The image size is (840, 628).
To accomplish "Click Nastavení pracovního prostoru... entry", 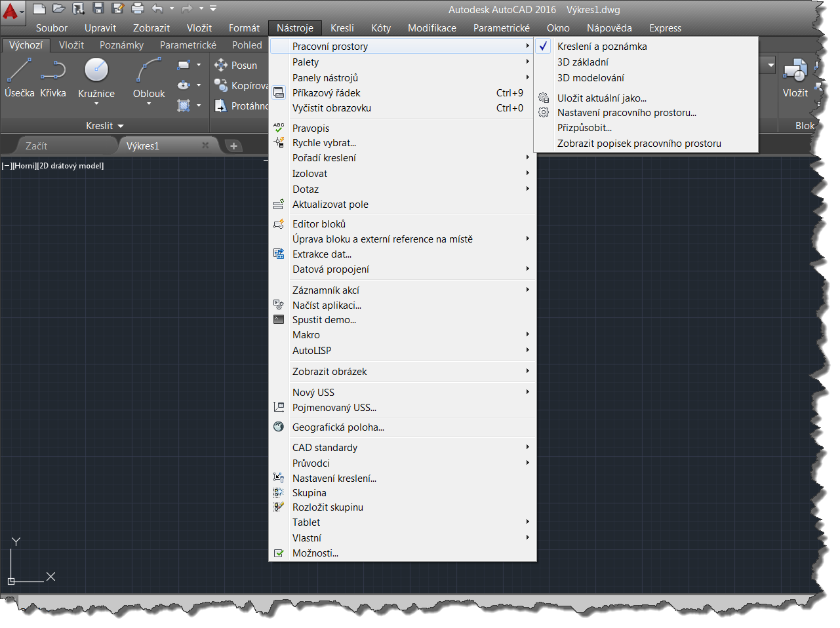I will click(626, 113).
